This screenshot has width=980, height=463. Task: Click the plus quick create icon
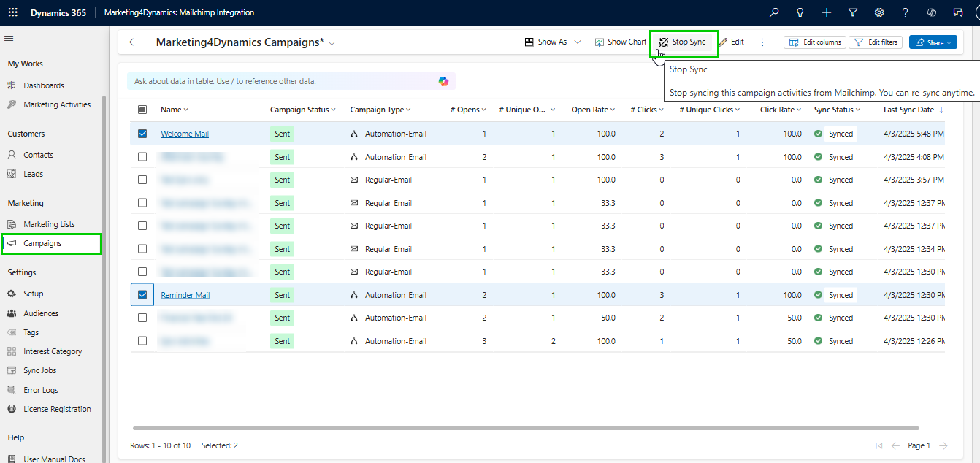[826, 12]
